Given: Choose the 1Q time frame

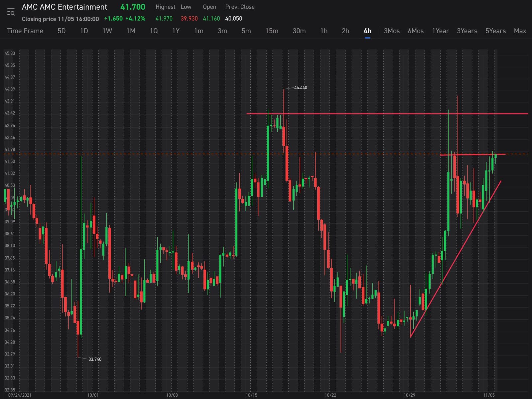Looking at the screenshot, I should 154,31.
